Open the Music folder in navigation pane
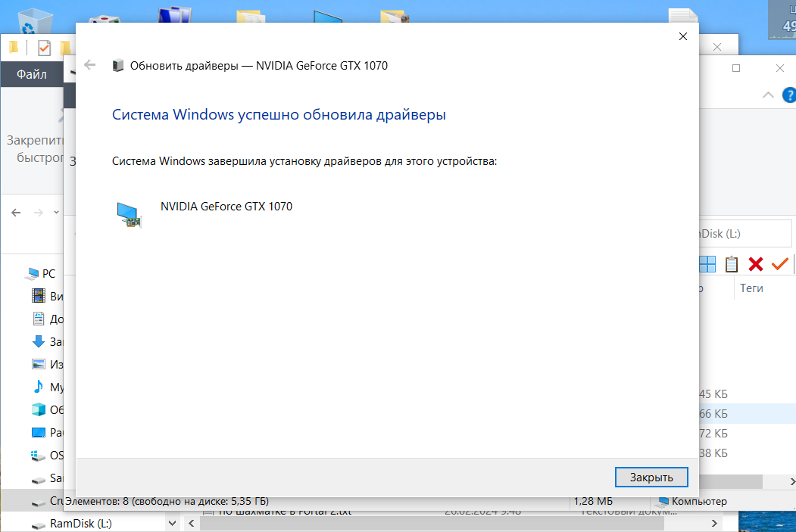 [x=47, y=387]
